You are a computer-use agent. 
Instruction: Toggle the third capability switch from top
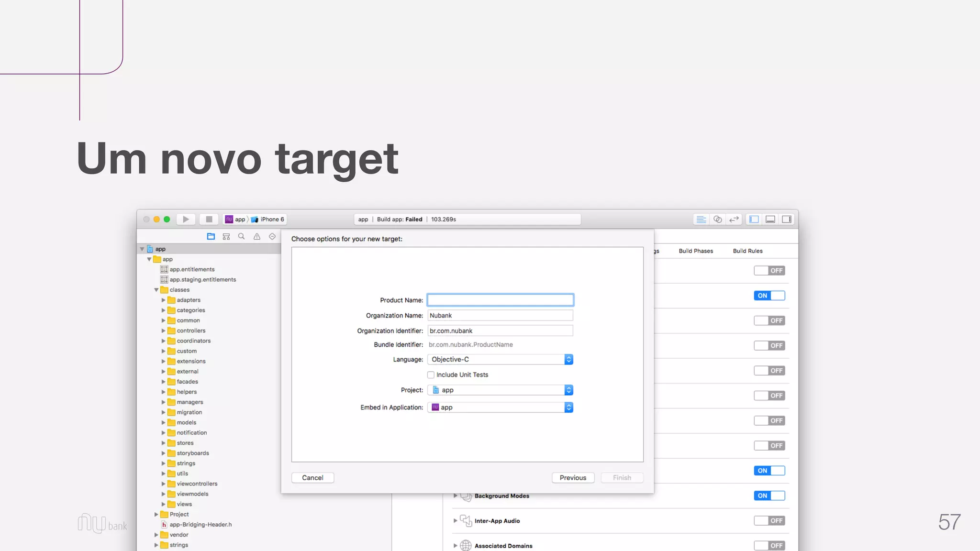[769, 320]
